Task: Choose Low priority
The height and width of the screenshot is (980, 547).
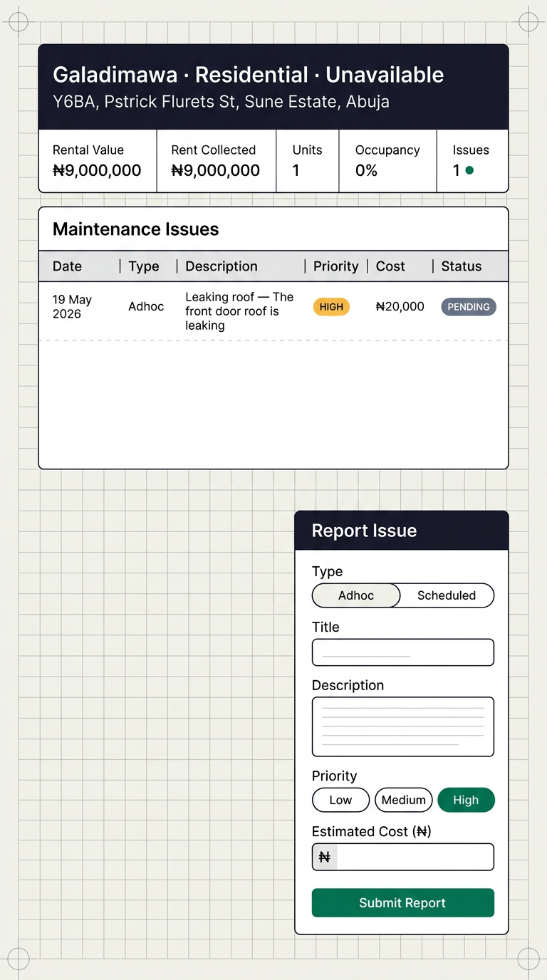Action: pos(340,800)
